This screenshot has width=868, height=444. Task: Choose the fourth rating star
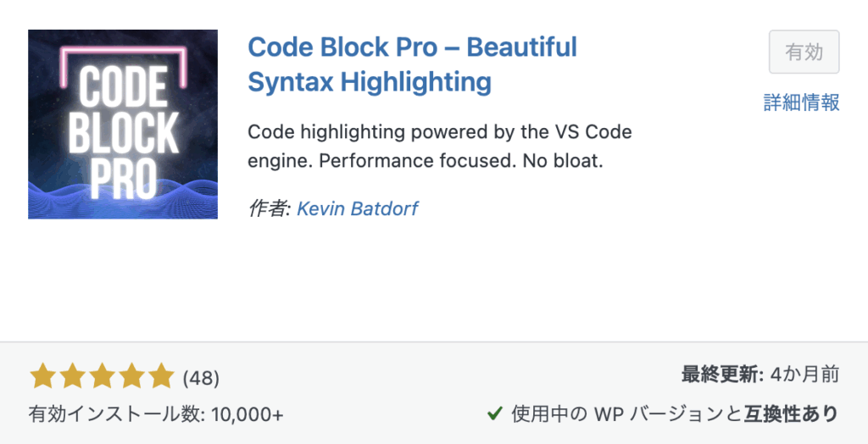tap(131, 375)
